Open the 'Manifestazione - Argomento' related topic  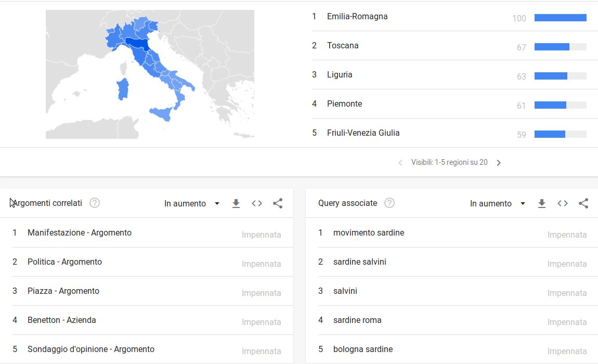[80, 233]
